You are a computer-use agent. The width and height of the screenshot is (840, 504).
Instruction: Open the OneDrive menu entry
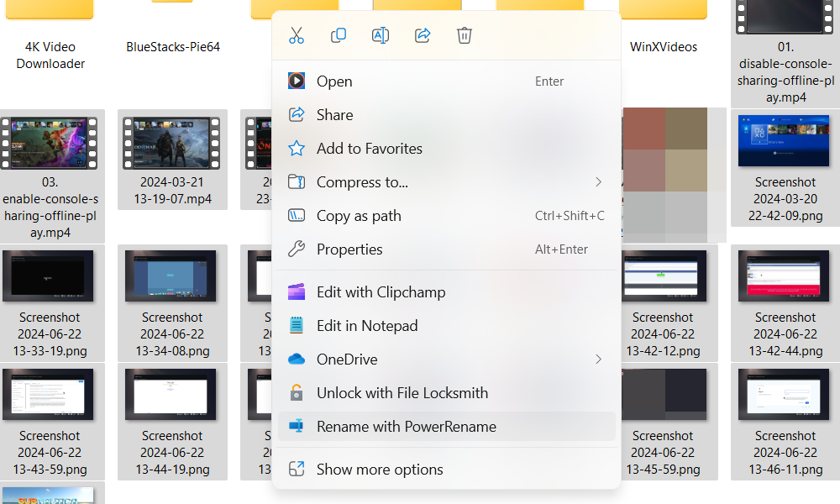coord(446,360)
